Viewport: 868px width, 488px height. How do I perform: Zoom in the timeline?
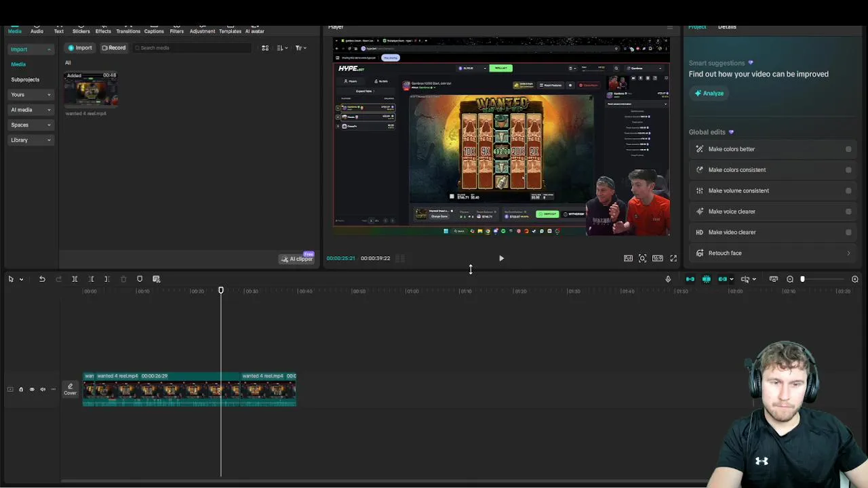click(x=855, y=279)
